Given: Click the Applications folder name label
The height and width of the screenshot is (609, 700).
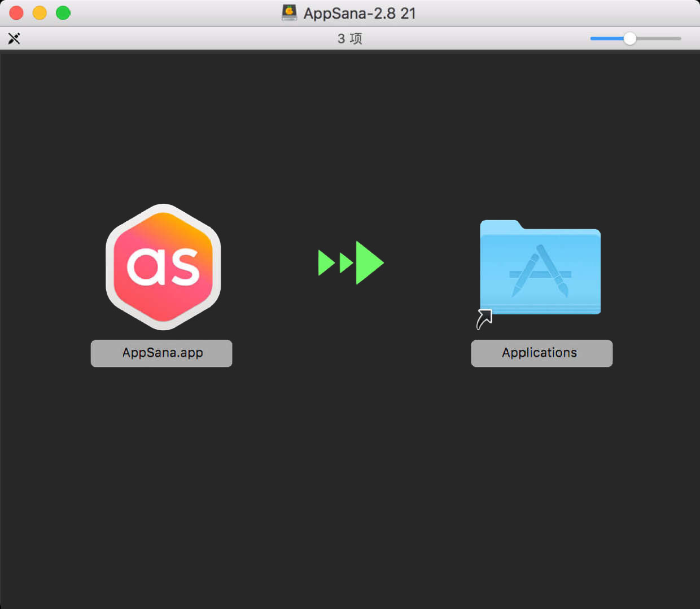Looking at the screenshot, I should (541, 353).
